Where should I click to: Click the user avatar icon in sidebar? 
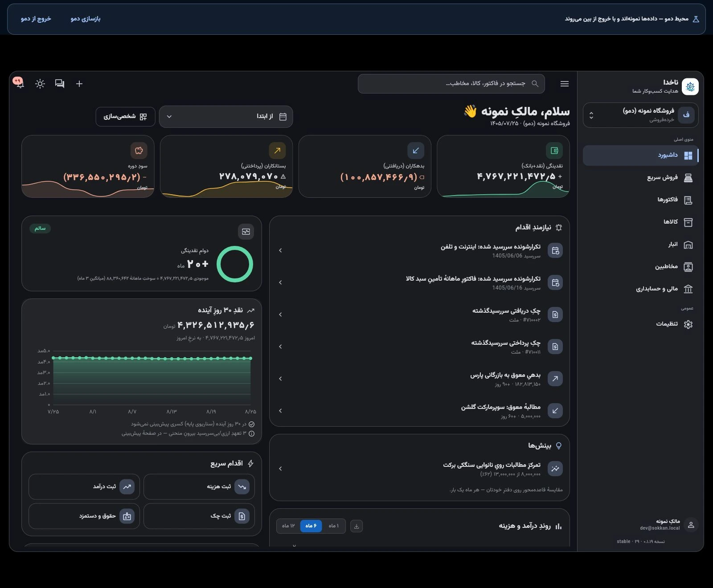(691, 525)
